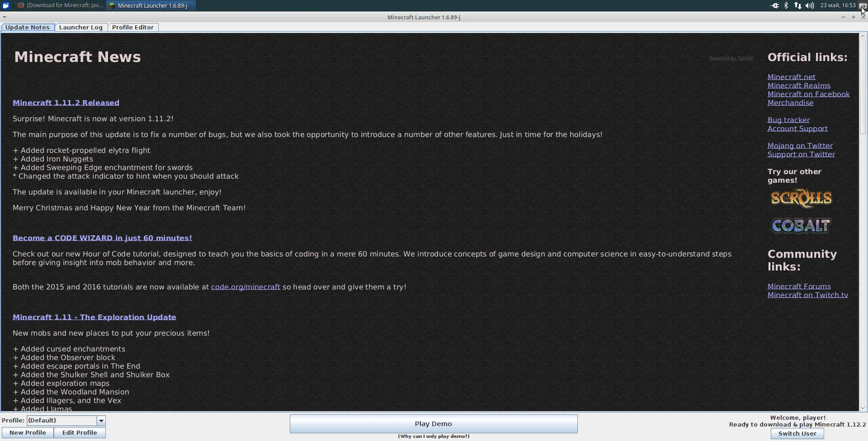Open the Support on Twitter link

pyautogui.click(x=802, y=154)
